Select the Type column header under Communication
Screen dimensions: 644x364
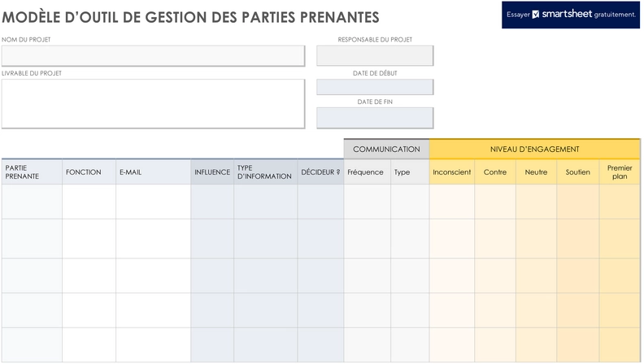click(x=410, y=172)
